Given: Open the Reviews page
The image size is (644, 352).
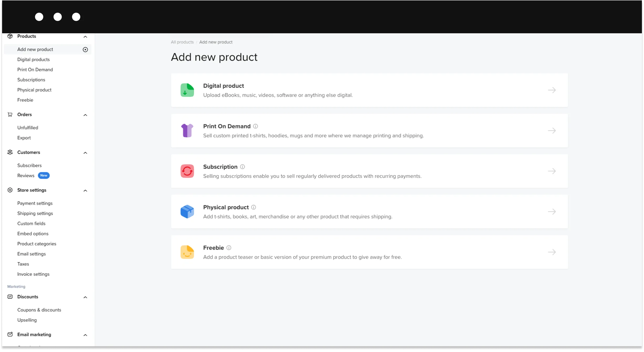Looking at the screenshot, I should pyautogui.click(x=26, y=176).
